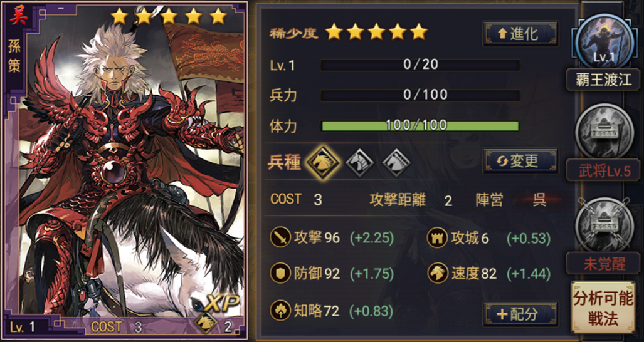This screenshot has height=342, width=644.
Task: Select the second grey horse troop icon
Action: click(x=359, y=163)
